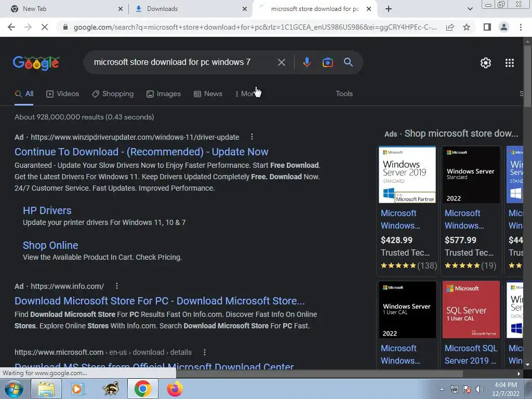The height and width of the screenshot is (399, 532).
Task: Open the volume speaker control
Action: [x=480, y=389]
